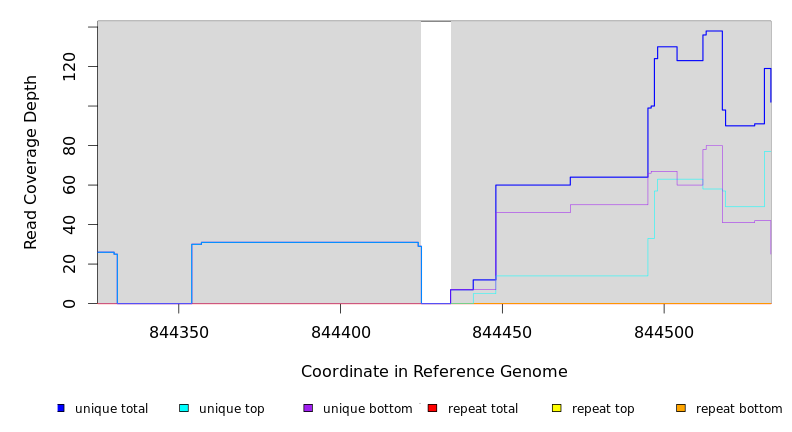
Task: Select the "repeat total" legend label
Action: coord(483,409)
